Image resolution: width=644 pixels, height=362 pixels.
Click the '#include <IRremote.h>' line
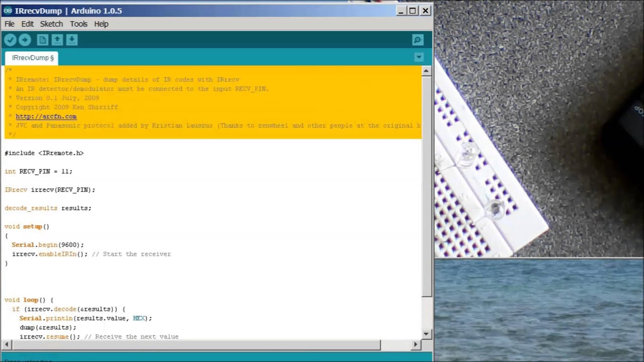coord(44,153)
